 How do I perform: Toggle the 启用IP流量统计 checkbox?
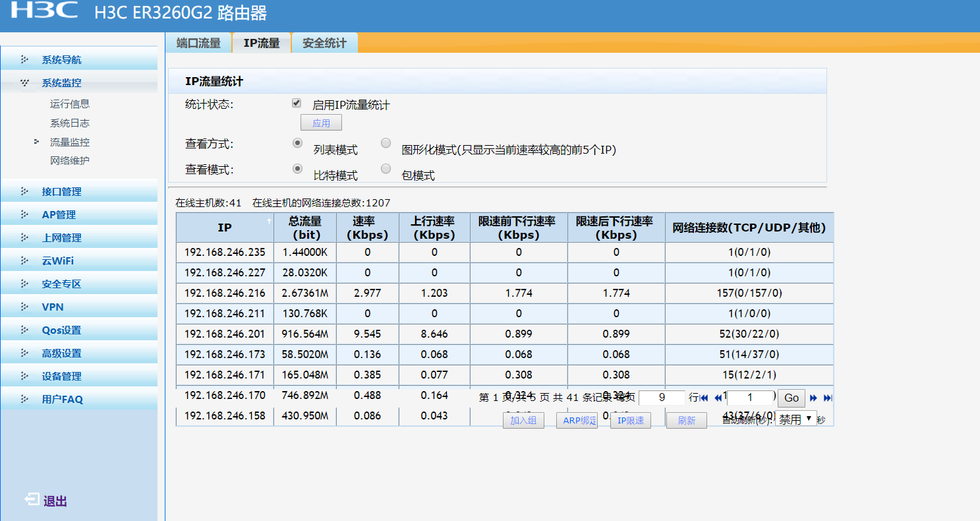[297, 103]
